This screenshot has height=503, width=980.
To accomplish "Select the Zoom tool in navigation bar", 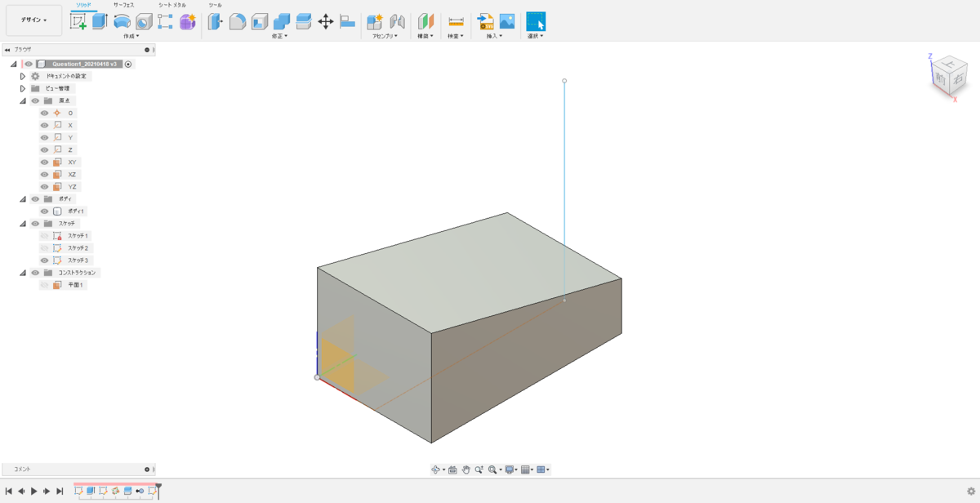I will pyautogui.click(x=479, y=470).
